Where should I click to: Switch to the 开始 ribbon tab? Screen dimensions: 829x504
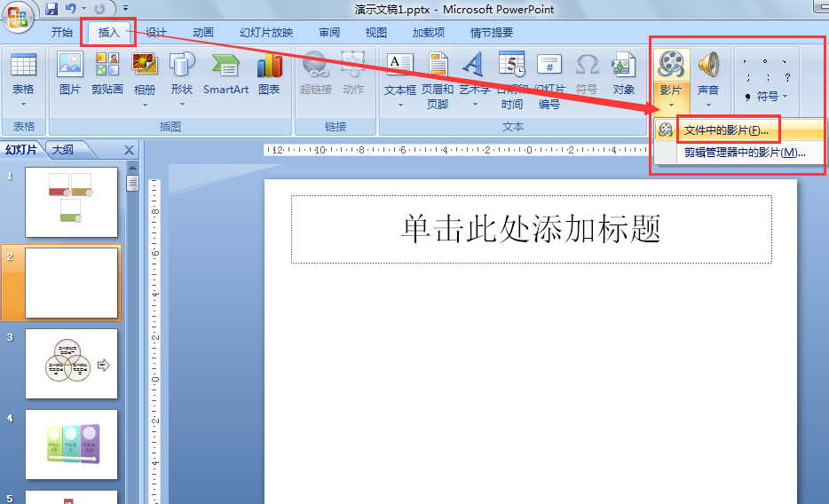(62, 32)
